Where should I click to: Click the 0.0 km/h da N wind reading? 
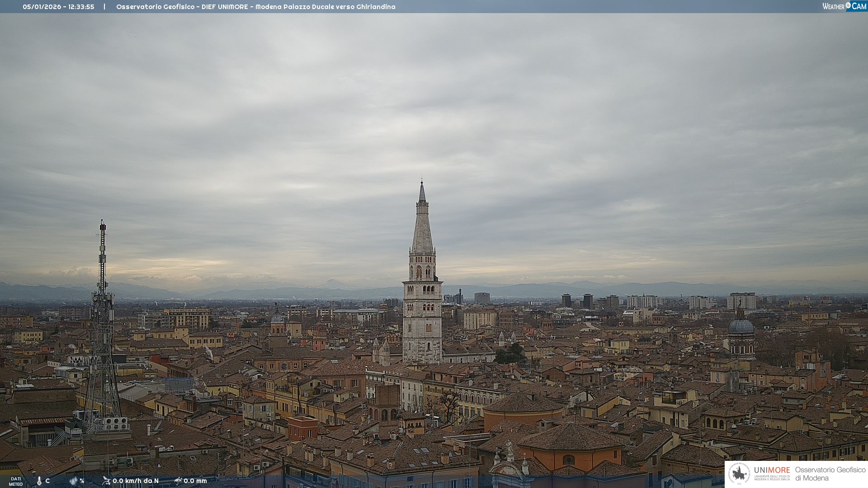(136, 481)
